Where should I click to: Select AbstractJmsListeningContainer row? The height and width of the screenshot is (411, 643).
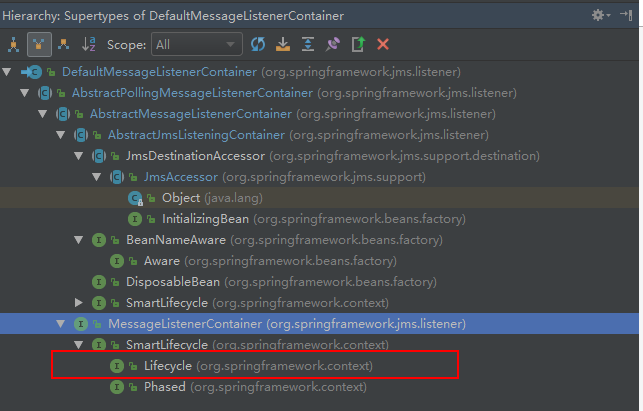[319, 135]
